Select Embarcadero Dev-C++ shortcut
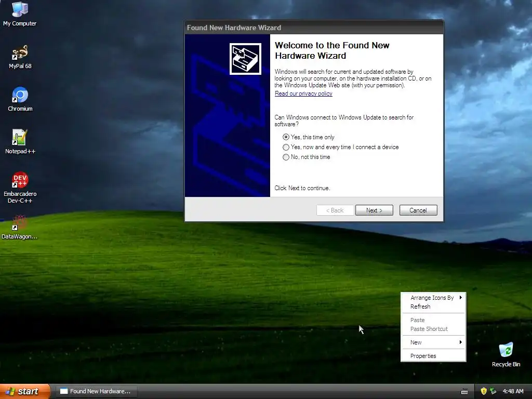Image resolution: width=532 pixels, height=399 pixels. click(x=20, y=188)
